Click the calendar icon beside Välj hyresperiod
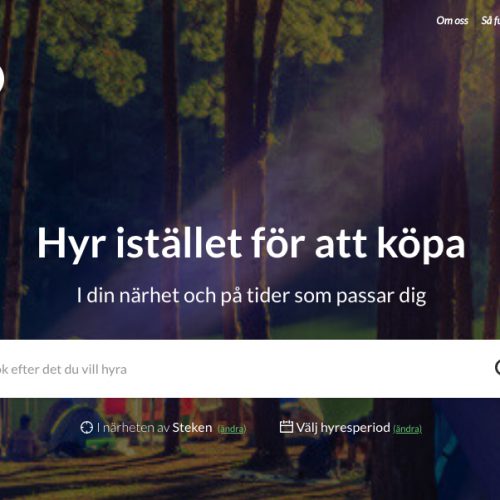This screenshot has width=500, height=500. point(286,427)
